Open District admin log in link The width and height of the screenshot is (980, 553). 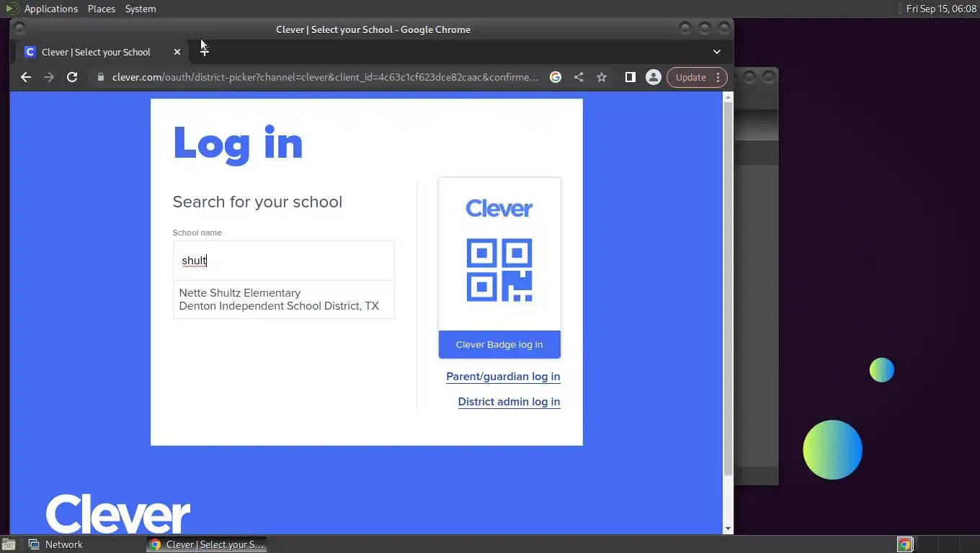pos(509,402)
